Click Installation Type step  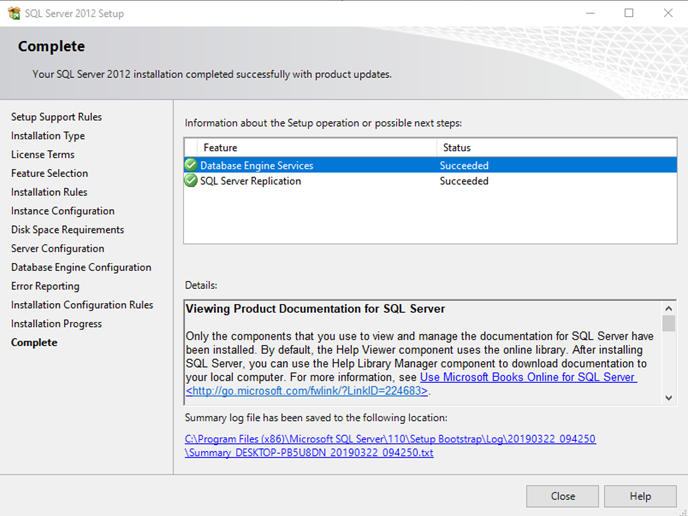[48, 136]
